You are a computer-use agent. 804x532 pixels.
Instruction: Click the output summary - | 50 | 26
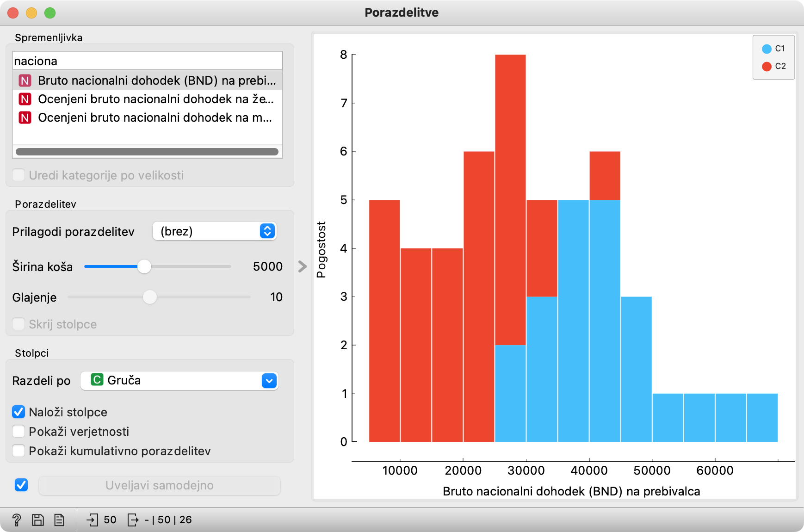[168, 520]
